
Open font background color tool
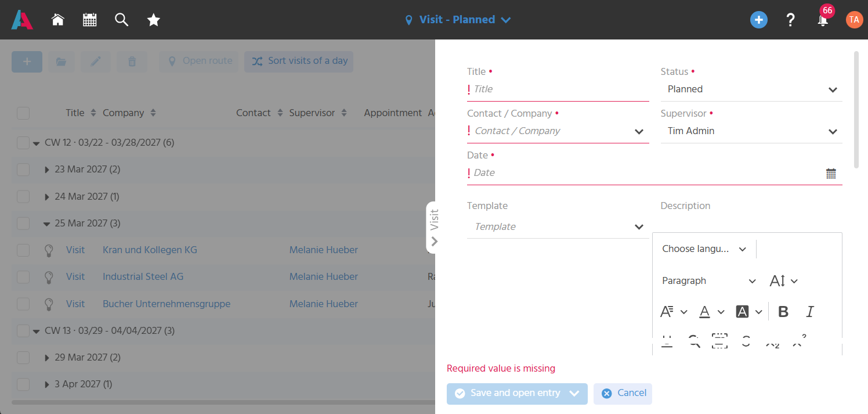748,312
